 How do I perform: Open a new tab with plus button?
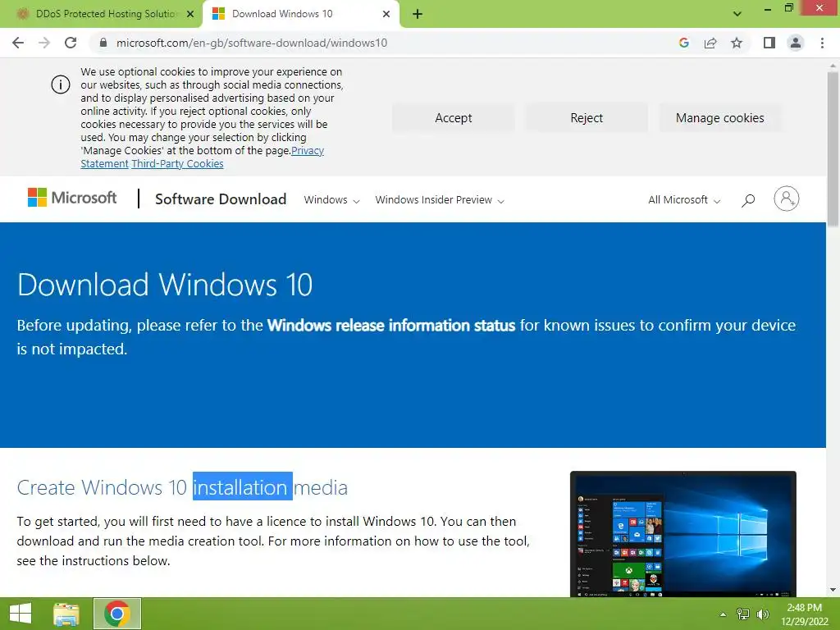pos(418,14)
